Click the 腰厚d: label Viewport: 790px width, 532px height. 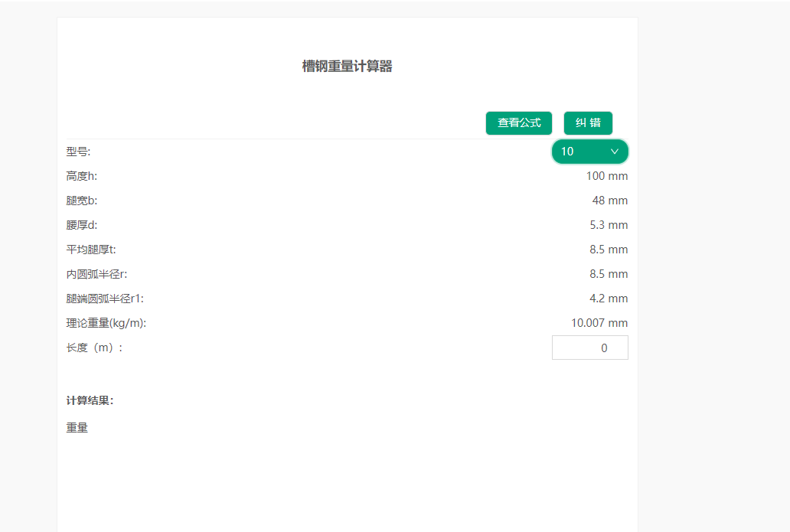[82, 225]
